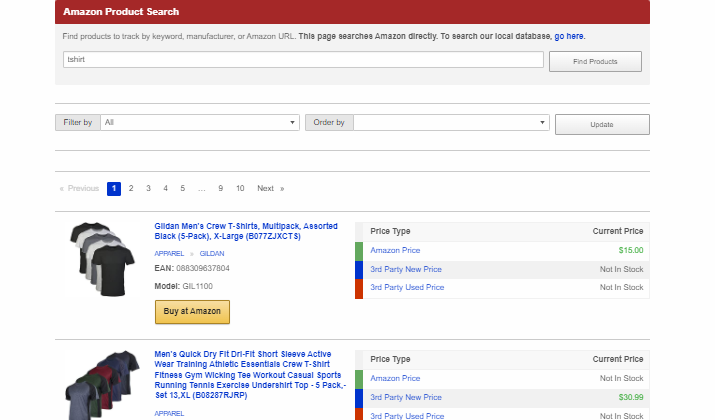Click 3rd Party New Price in Quick Dry Fit table
The width and height of the screenshot is (715, 420).
pyautogui.click(x=406, y=398)
